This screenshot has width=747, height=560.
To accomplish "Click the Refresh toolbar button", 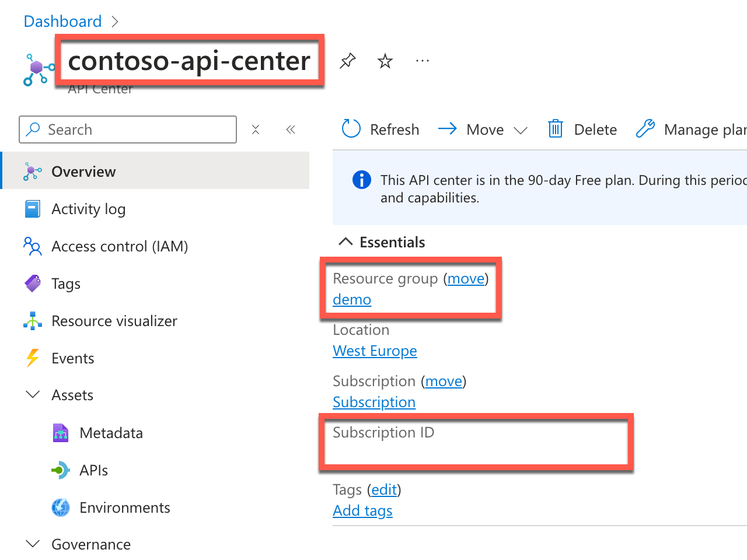I will pos(381,129).
